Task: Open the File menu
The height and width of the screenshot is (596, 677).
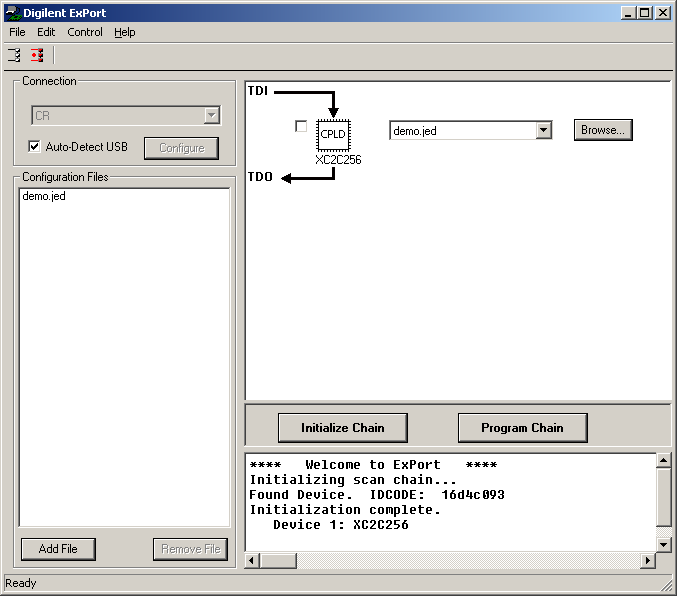Action: tap(17, 32)
